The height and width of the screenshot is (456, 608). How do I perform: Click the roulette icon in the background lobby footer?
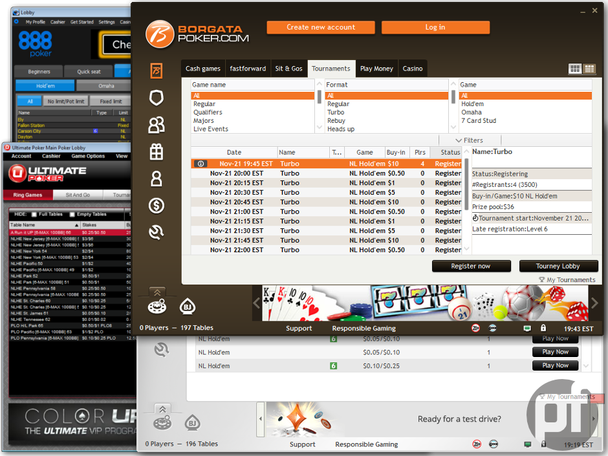tap(162, 423)
